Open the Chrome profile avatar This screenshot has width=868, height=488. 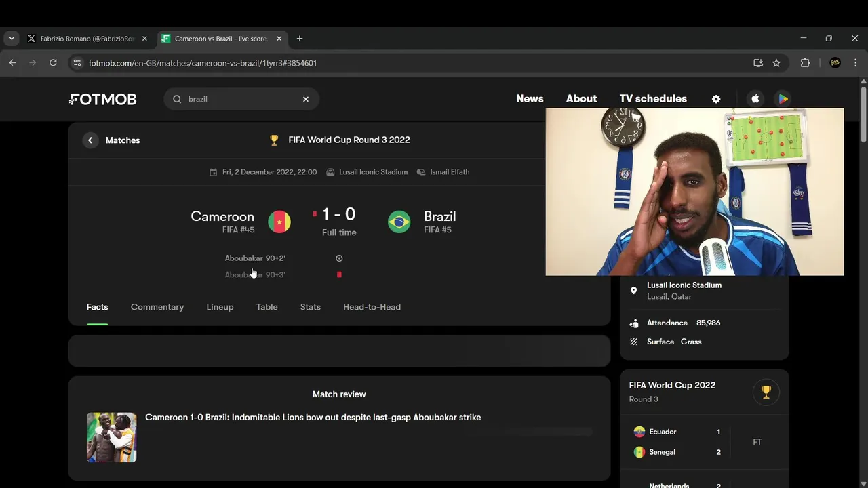835,63
